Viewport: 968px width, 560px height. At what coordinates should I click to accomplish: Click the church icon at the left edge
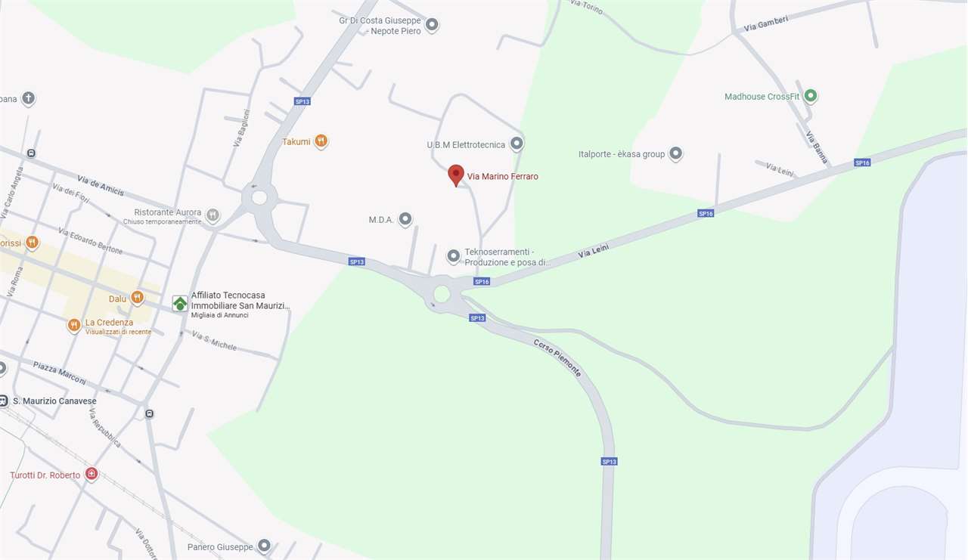pos(28,98)
